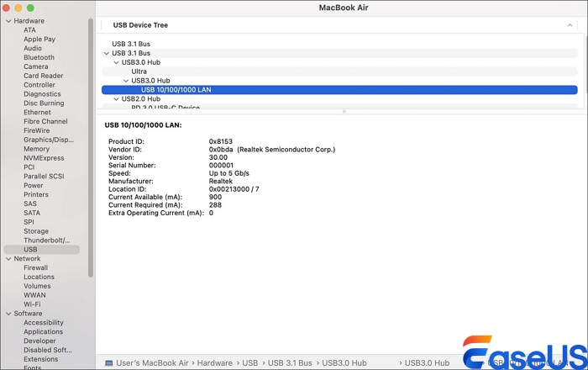This screenshot has width=588, height=370.
Task: Select Wi-Fi under Network
Action: (32, 304)
